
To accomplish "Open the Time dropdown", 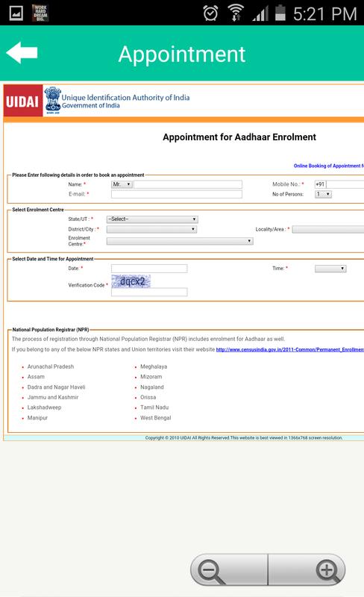I will click(x=330, y=269).
